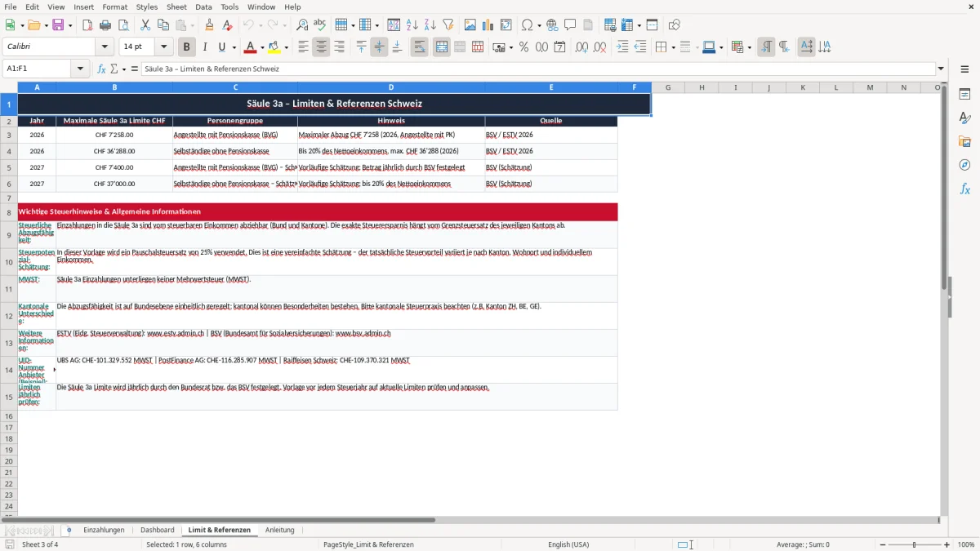
Task: Open the Borders dropdown arrow
Action: pos(672,47)
